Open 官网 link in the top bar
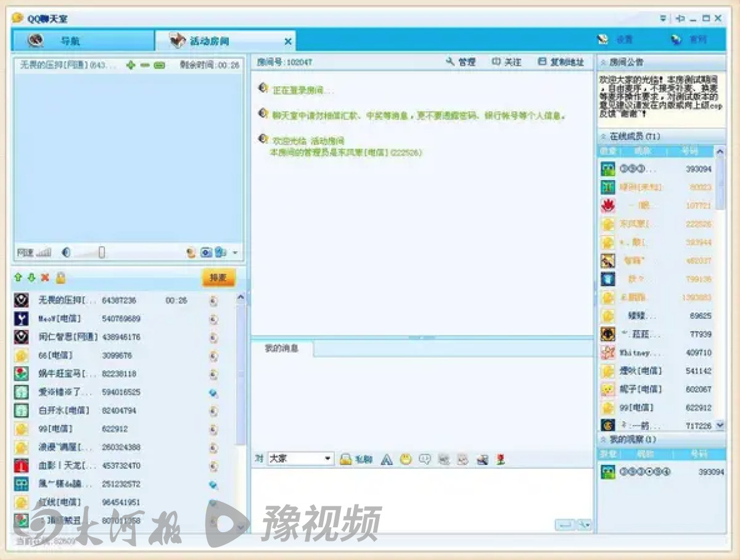 tap(689, 39)
